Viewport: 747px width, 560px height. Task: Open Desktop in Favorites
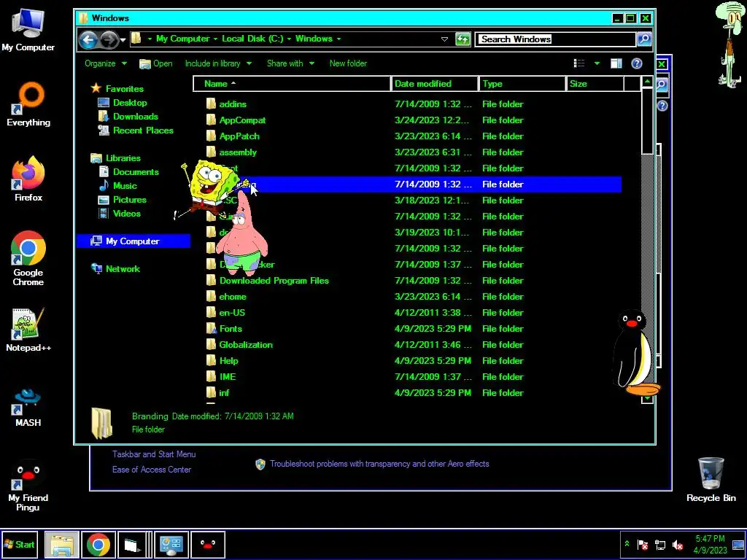(x=130, y=102)
